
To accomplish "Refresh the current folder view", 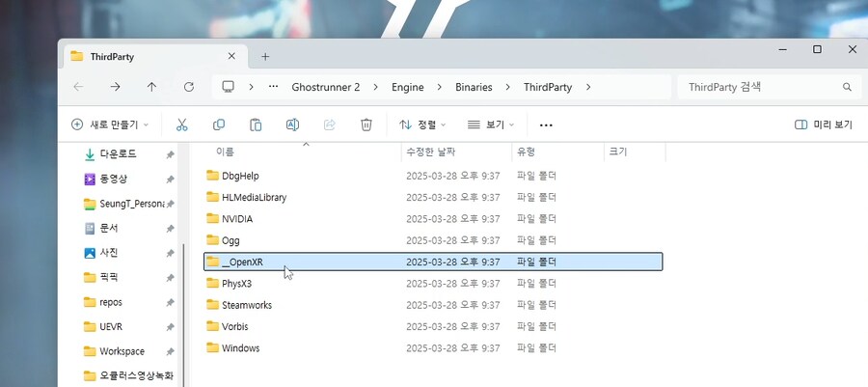I will 189,87.
